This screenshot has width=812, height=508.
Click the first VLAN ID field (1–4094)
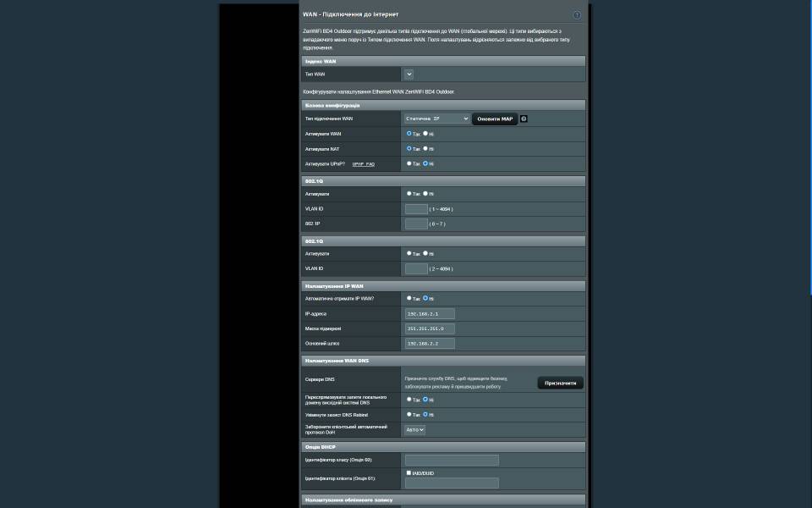click(x=416, y=209)
